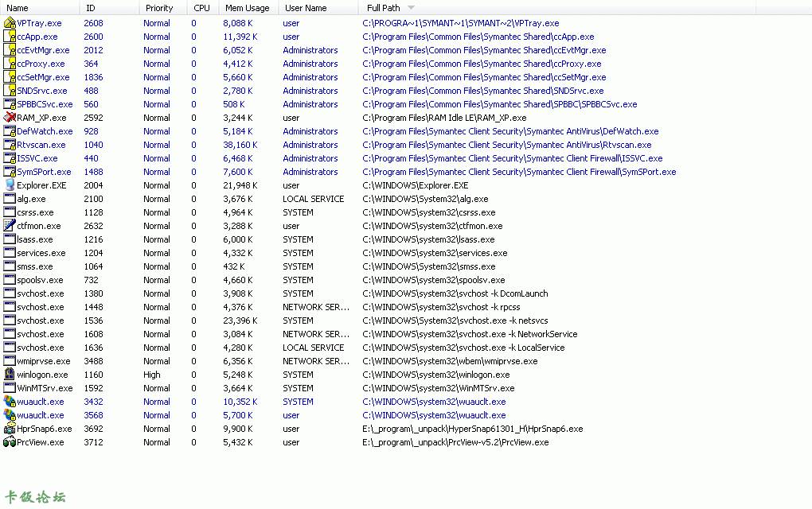Click the Administrators user for Rtvscan.exe
Screen dimensions: 812x509
pyautogui.click(x=310, y=145)
